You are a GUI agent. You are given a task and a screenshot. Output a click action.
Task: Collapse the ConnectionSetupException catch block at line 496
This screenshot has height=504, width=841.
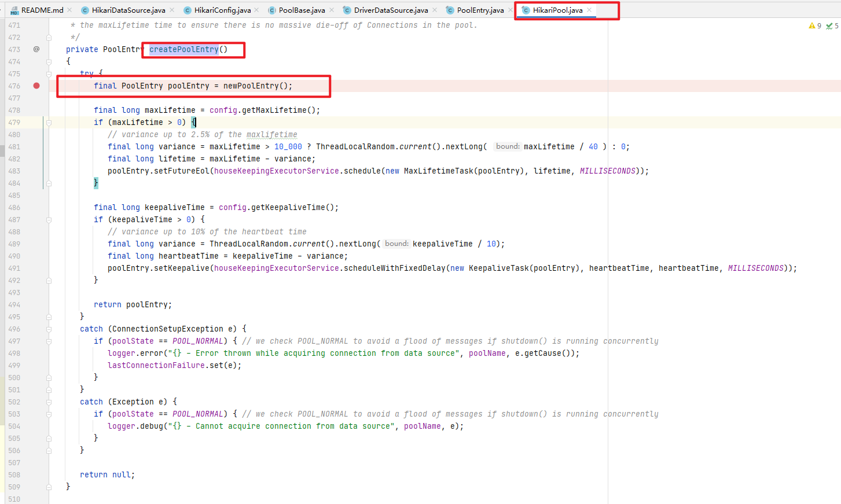pyautogui.click(x=49, y=329)
